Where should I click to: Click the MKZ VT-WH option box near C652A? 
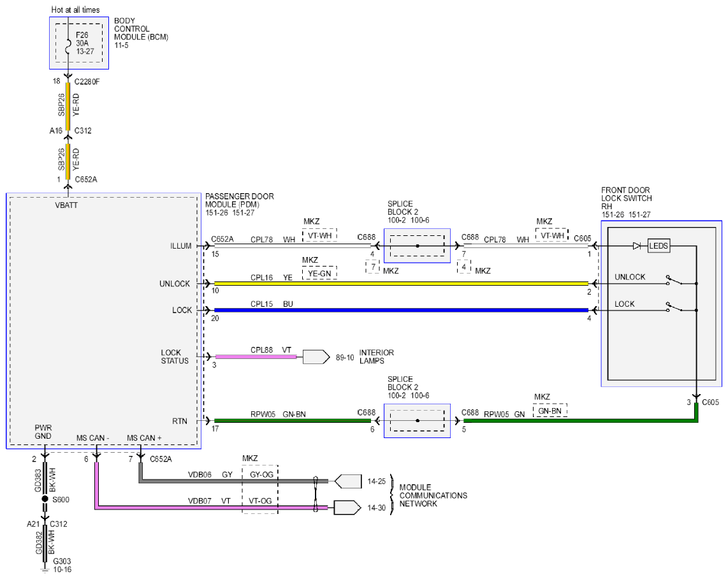[319, 235]
